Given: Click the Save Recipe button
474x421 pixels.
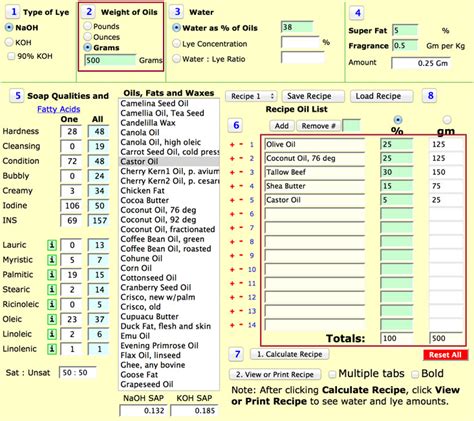Looking at the screenshot, I should pyautogui.click(x=313, y=96).
